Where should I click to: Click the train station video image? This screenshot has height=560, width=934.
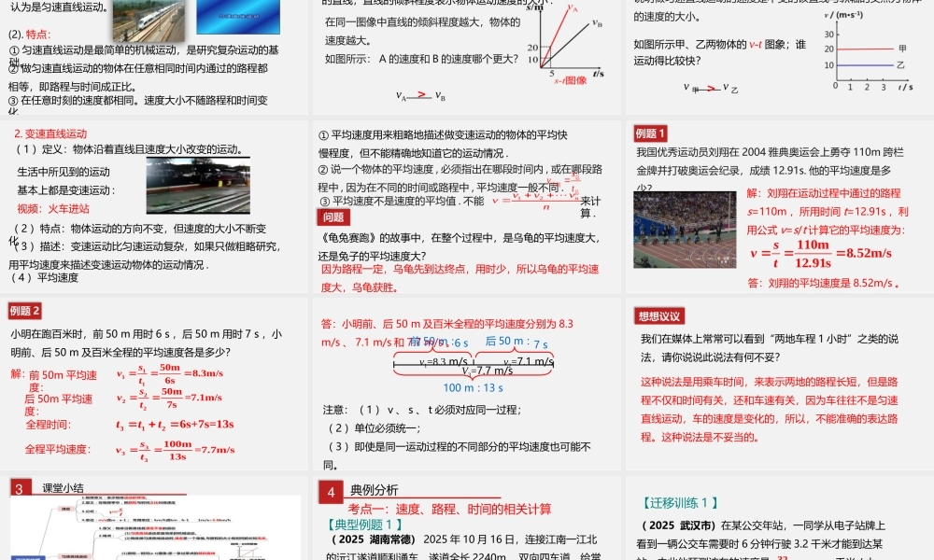(x=198, y=186)
